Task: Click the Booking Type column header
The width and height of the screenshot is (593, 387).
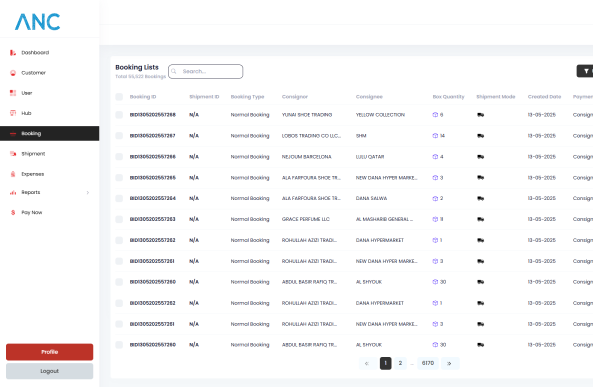Action: click(247, 97)
